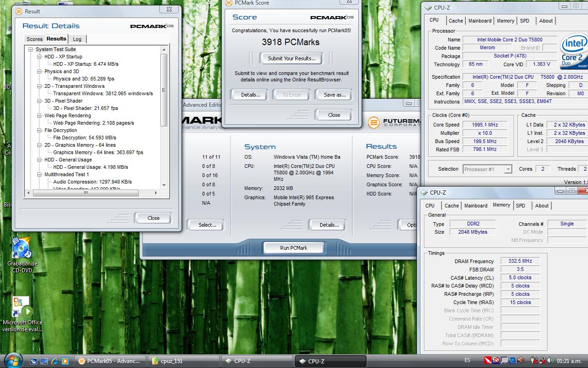588x368 pixels.
Task: Collapse the Physics and 3D node
Action: tap(40, 71)
